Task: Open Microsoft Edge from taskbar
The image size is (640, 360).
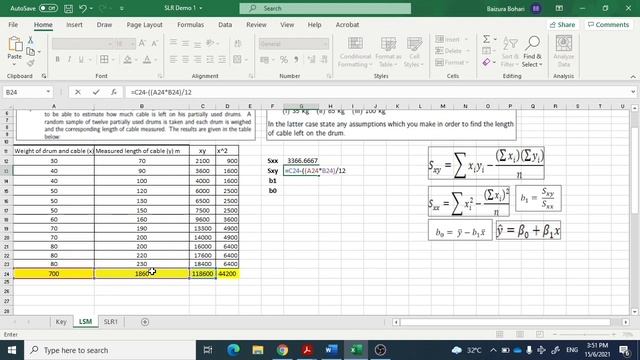Action: [x=233, y=350]
